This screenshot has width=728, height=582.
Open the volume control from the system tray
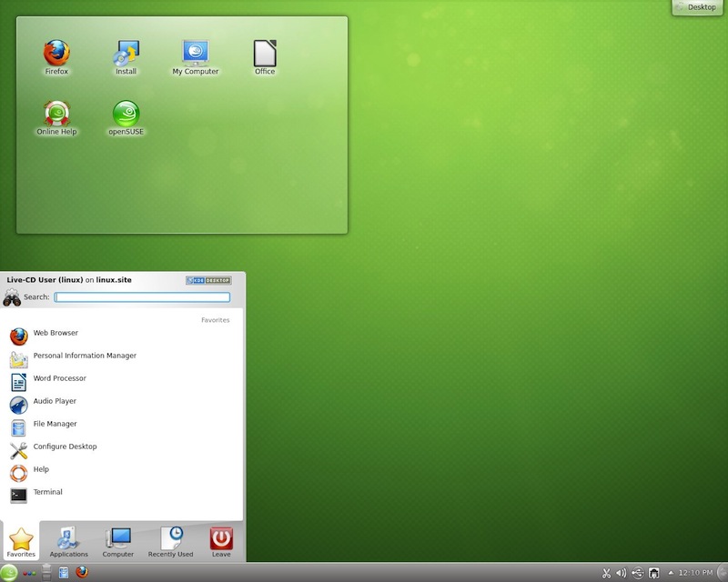coord(622,572)
